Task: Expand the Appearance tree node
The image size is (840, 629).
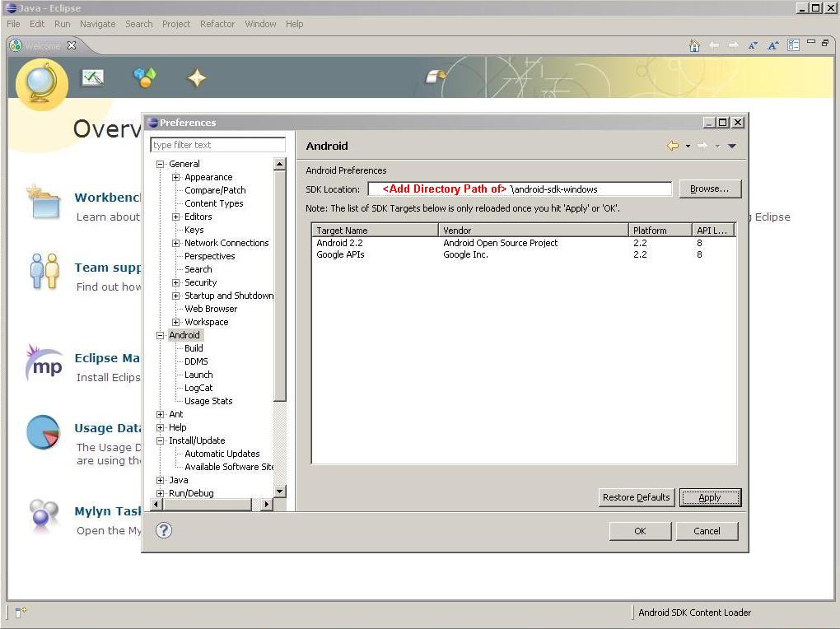Action: [175, 177]
